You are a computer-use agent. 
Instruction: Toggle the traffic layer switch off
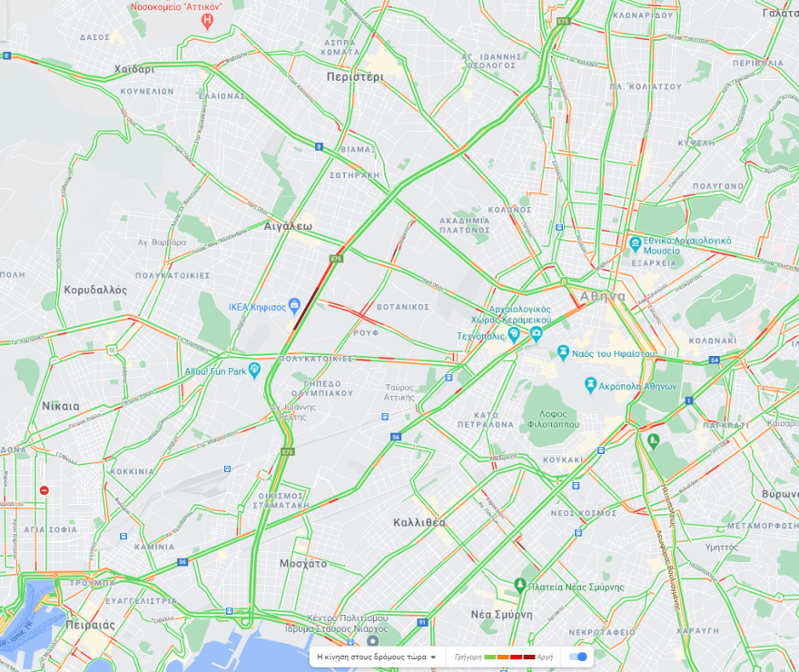[578, 657]
